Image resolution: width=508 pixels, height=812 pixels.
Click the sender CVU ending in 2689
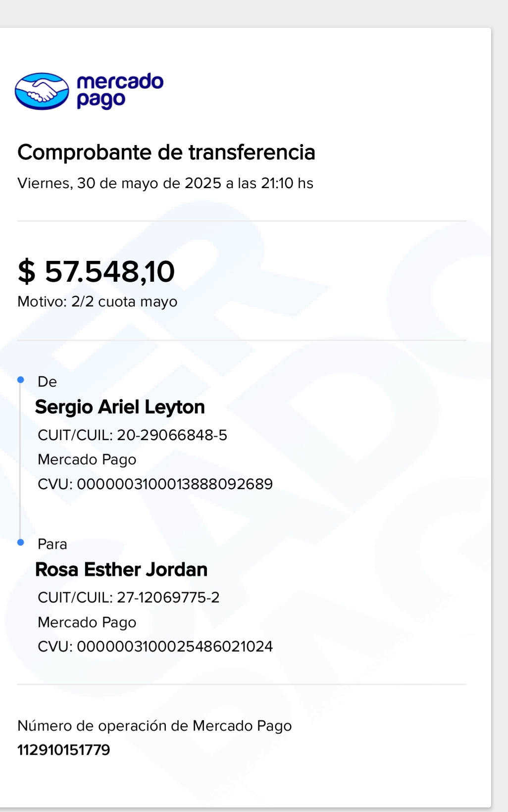pyautogui.click(x=155, y=484)
